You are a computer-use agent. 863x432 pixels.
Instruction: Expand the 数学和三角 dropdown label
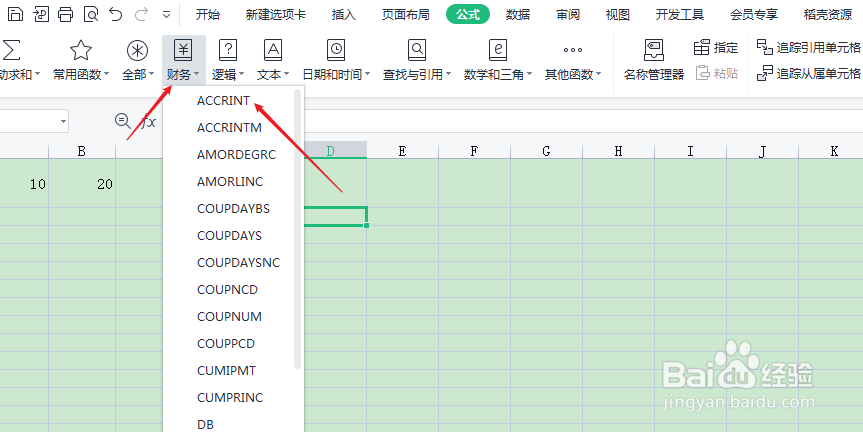point(498,74)
